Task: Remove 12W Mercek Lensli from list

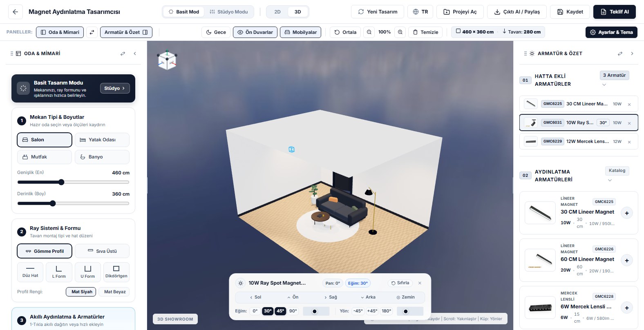Action: pos(629,142)
